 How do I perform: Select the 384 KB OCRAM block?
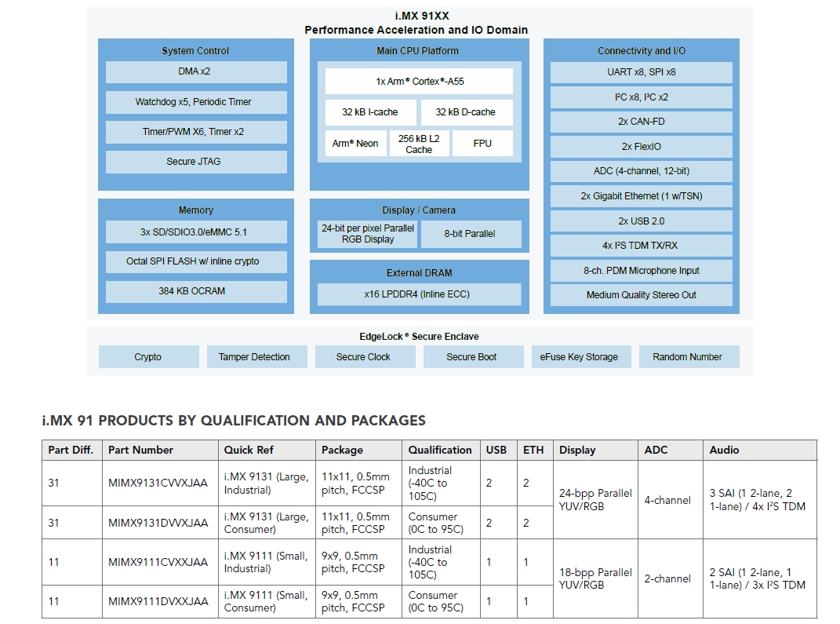click(195, 291)
